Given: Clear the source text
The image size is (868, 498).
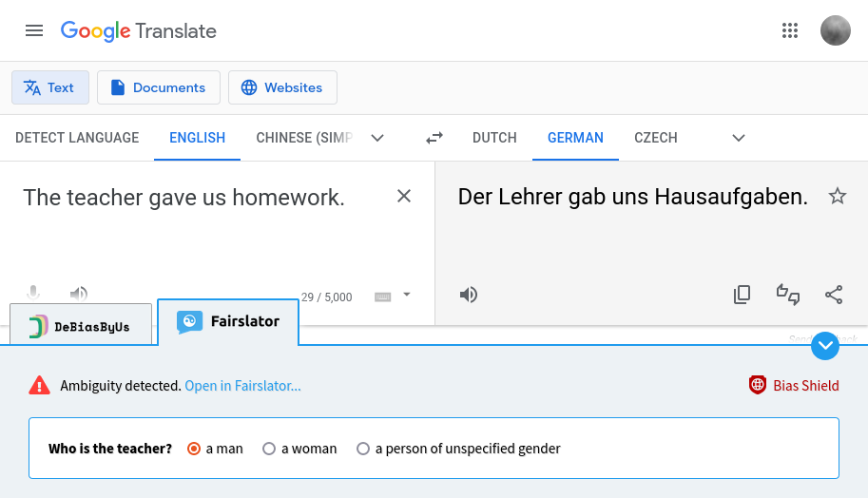Looking at the screenshot, I should (404, 196).
